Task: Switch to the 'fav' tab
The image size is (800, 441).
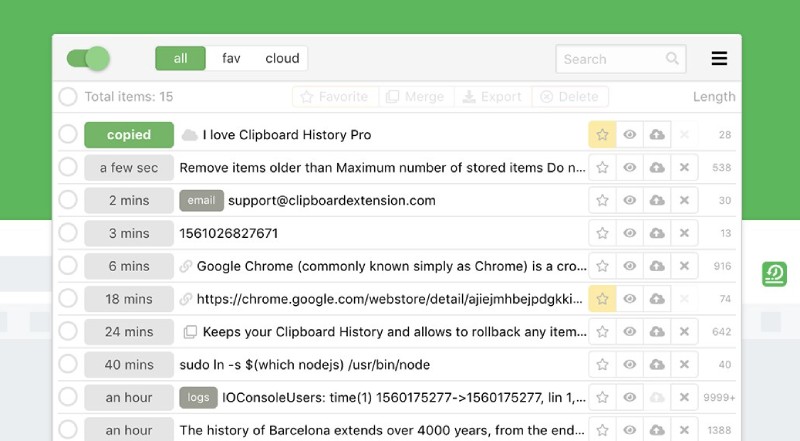Action: [231, 58]
